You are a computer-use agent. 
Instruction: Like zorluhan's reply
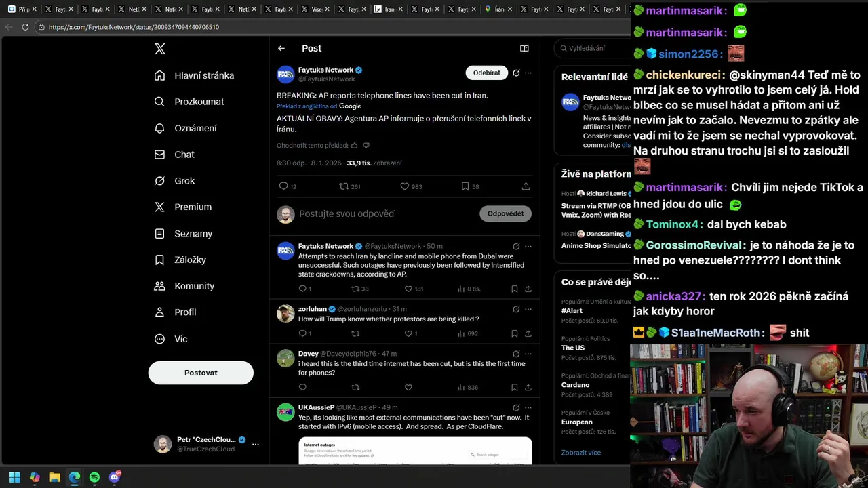pyautogui.click(x=411, y=333)
